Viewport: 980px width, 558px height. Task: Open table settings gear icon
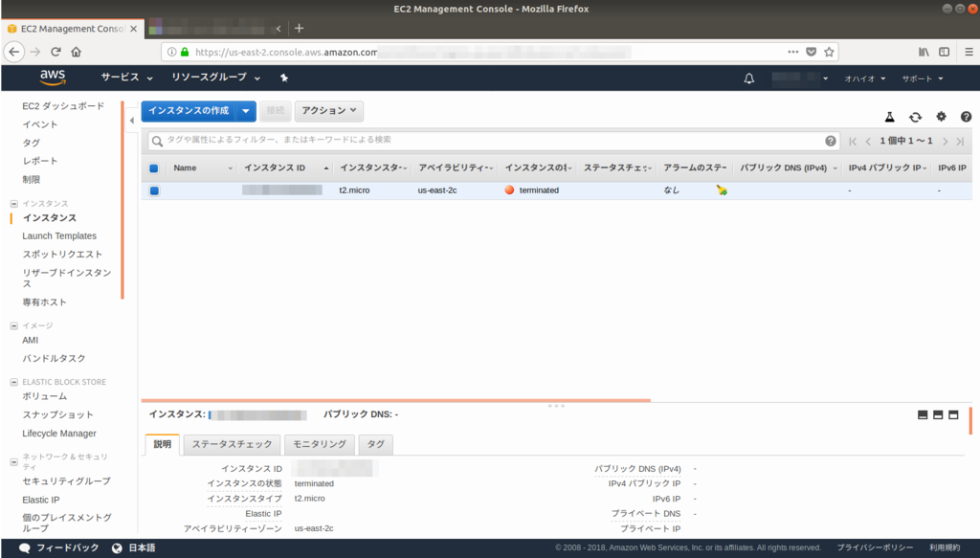[x=941, y=116]
